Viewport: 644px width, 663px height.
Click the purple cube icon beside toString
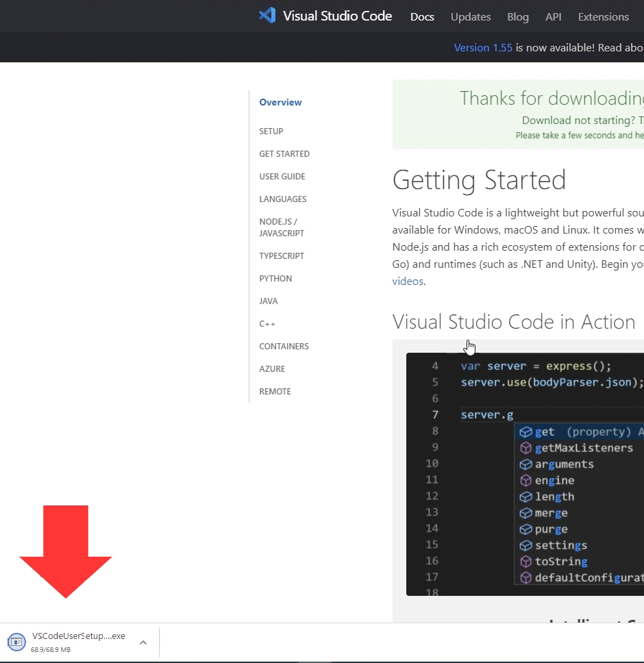pyautogui.click(x=525, y=562)
